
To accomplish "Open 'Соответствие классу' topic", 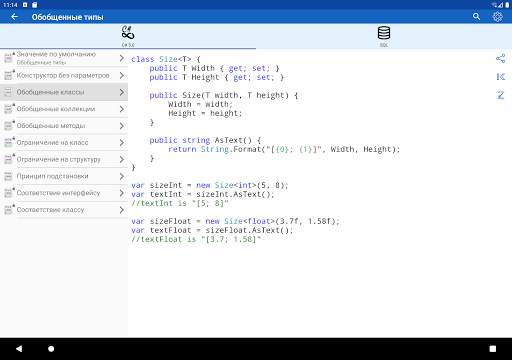I will [64, 210].
